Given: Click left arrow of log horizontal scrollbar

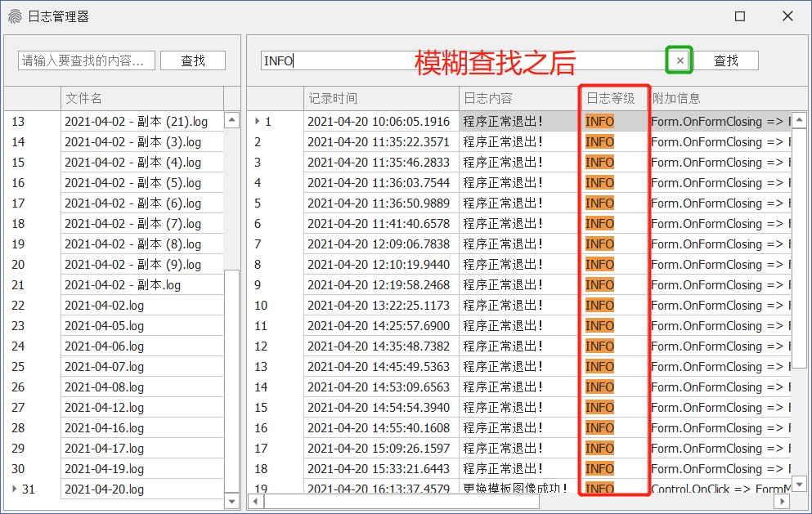Looking at the screenshot, I should pos(255,501).
